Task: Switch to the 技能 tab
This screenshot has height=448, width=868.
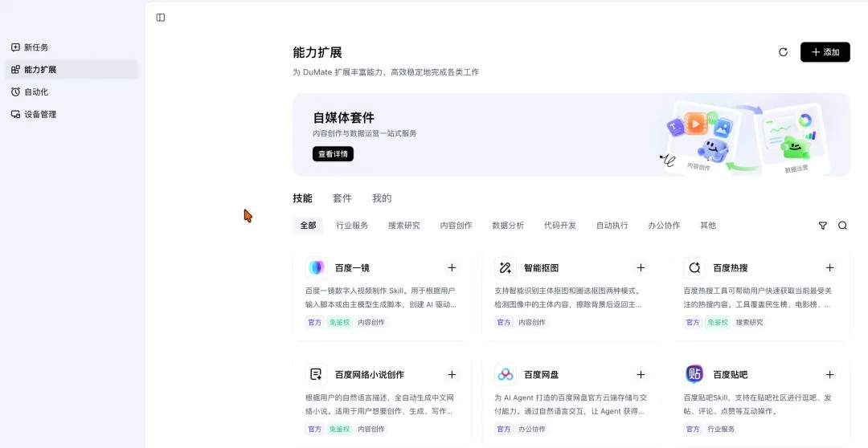Action: click(302, 198)
